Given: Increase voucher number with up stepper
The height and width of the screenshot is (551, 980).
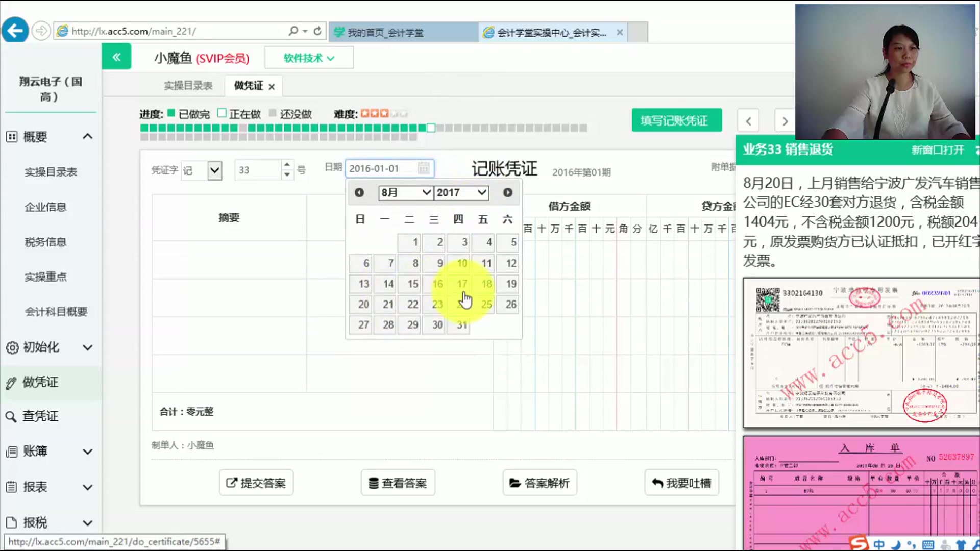Looking at the screenshot, I should 287,164.
